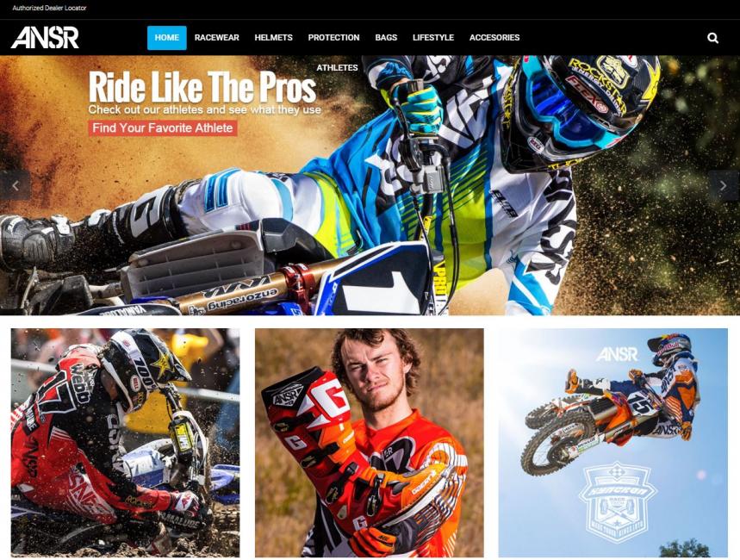Click the Check out our athletes subtitle
Viewport: 740px width, 560px height.
coord(204,110)
